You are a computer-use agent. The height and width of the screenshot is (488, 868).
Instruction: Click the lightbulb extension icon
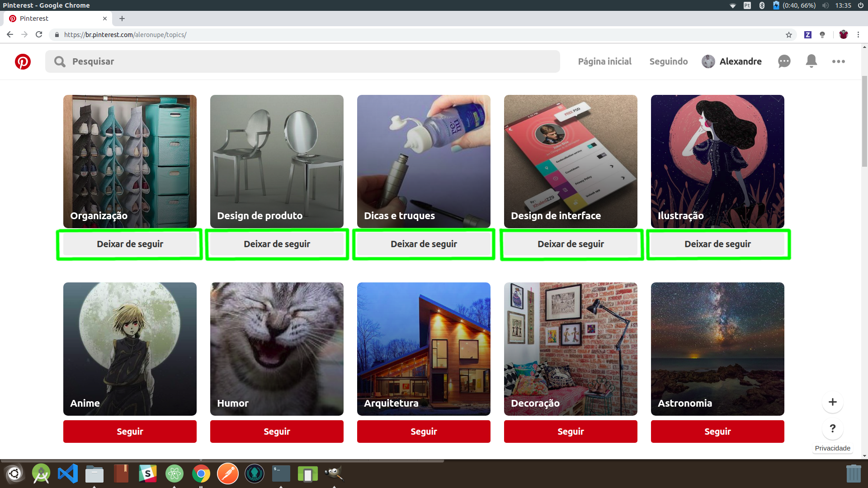[x=822, y=35]
